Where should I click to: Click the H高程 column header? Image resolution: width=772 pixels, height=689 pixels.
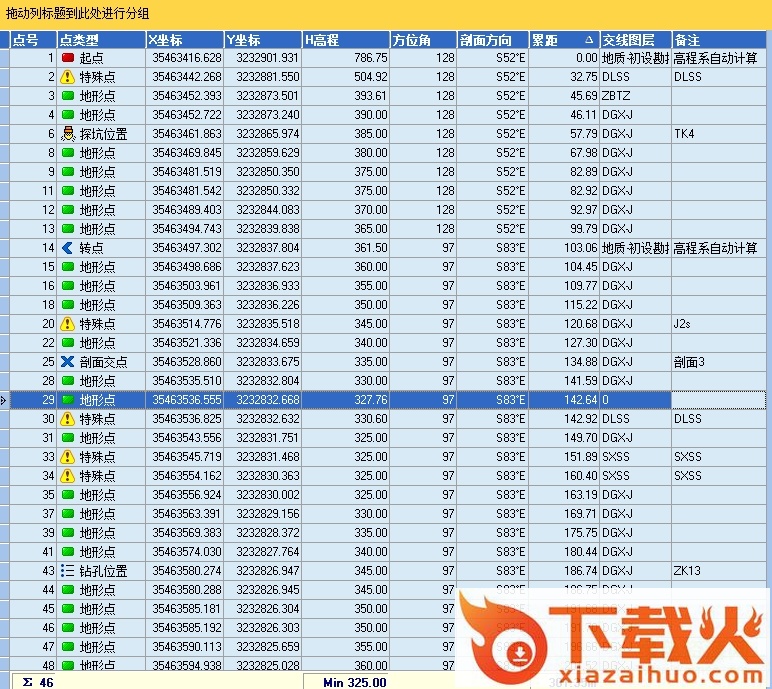[x=346, y=39]
